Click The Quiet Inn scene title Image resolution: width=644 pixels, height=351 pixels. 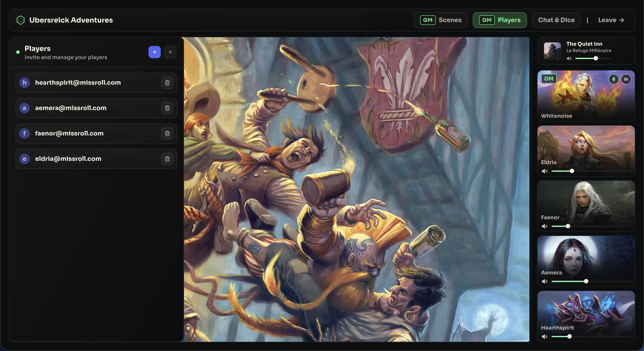click(x=584, y=44)
